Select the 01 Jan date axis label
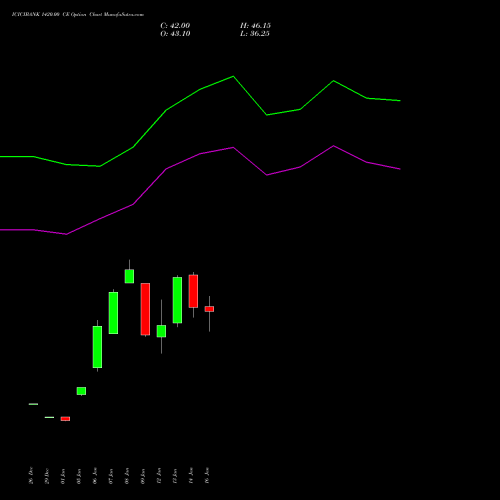This screenshot has height=500, width=500. 63,476
